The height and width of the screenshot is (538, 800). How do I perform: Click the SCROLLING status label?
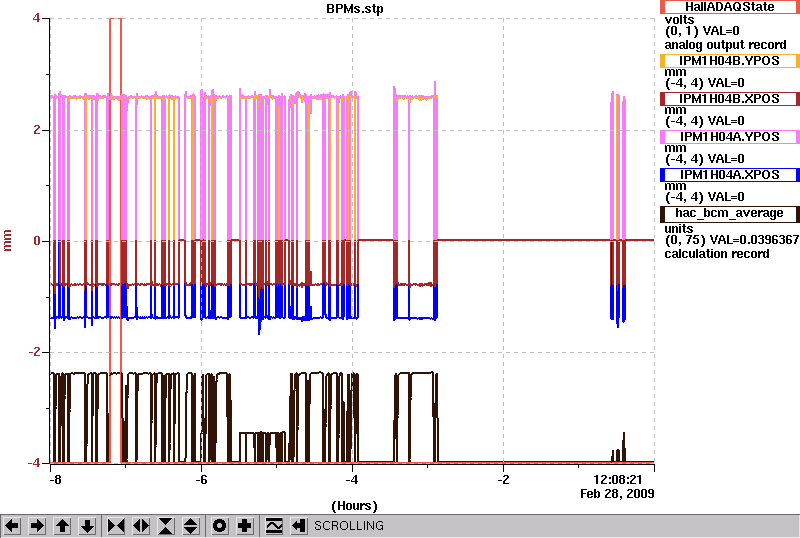pyautogui.click(x=349, y=525)
